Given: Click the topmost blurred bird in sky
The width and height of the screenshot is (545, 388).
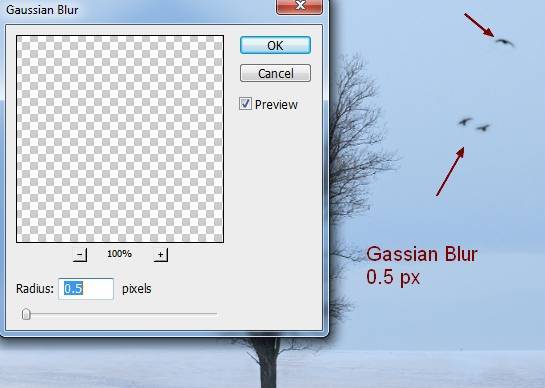Looking at the screenshot, I should 504,42.
